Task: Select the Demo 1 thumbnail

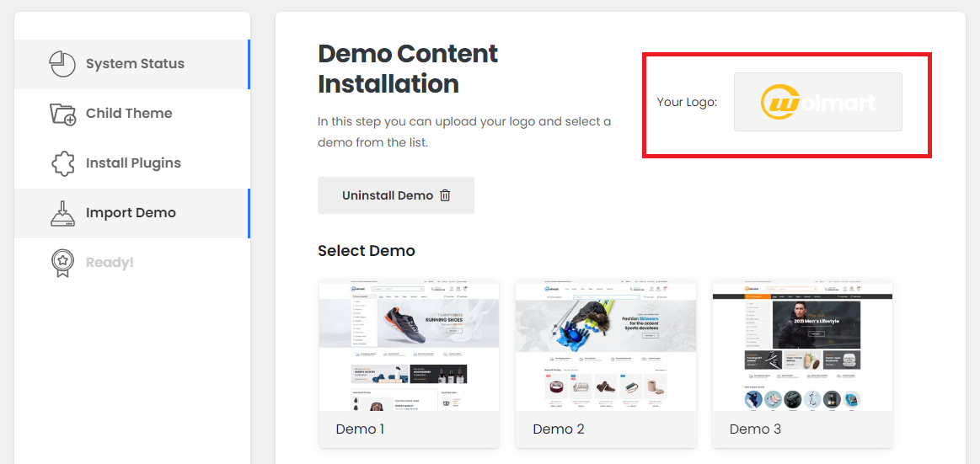Action: click(409, 346)
